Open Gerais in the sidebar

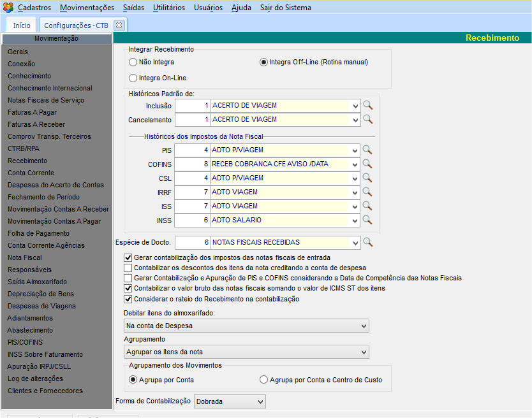pyautogui.click(x=18, y=52)
